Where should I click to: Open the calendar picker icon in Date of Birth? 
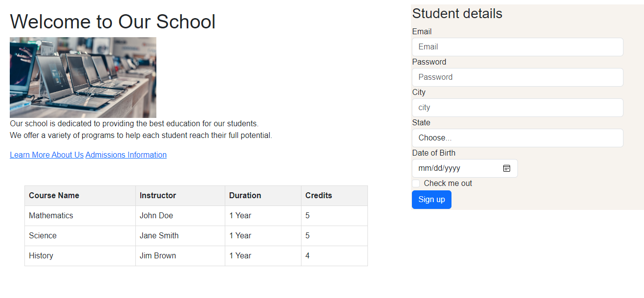(507, 168)
